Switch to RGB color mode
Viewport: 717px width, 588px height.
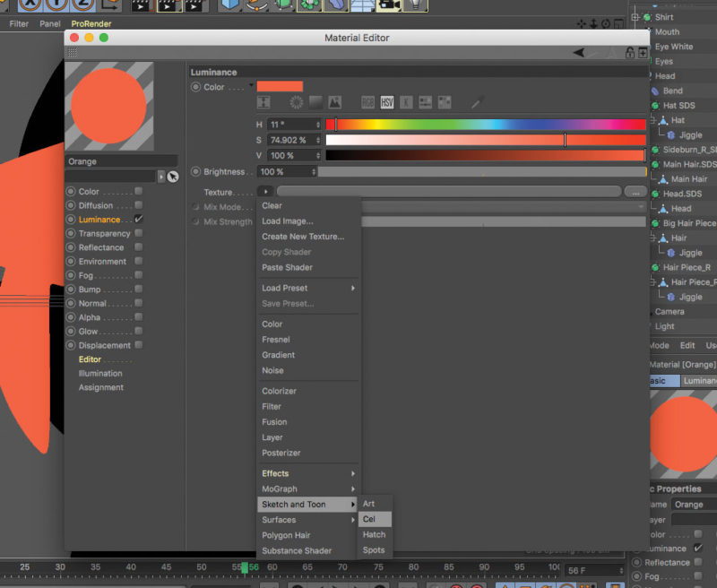[367, 103]
